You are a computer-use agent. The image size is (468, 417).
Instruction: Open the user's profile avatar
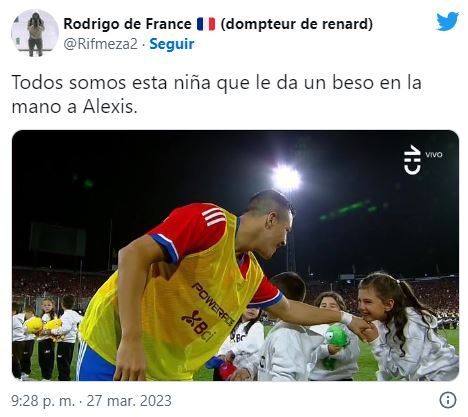35,33
